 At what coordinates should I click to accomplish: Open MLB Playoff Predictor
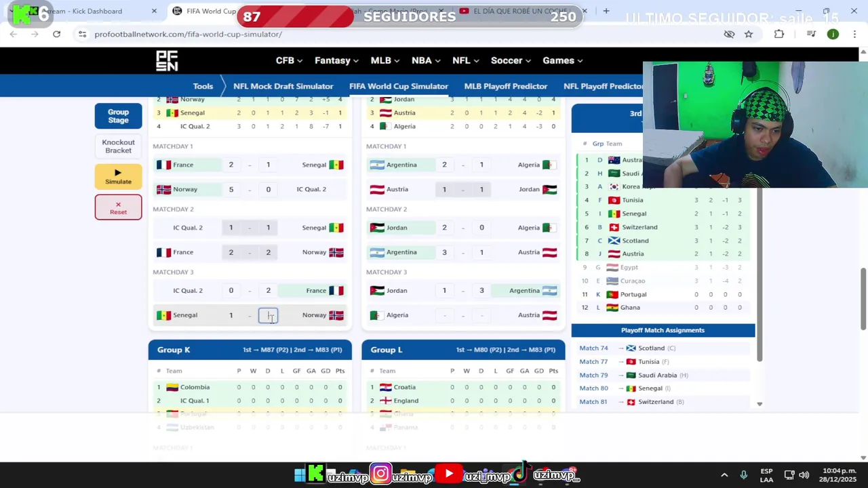coord(506,86)
